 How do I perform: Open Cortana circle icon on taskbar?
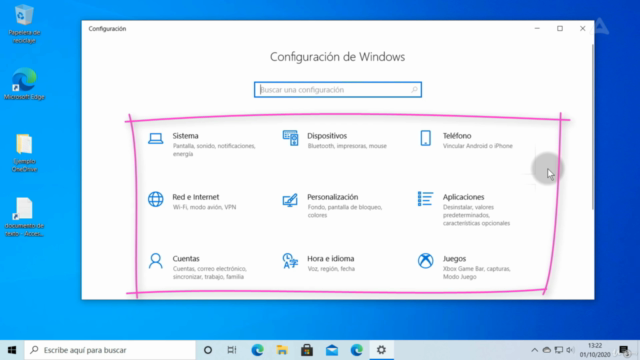[x=208, y=350]
